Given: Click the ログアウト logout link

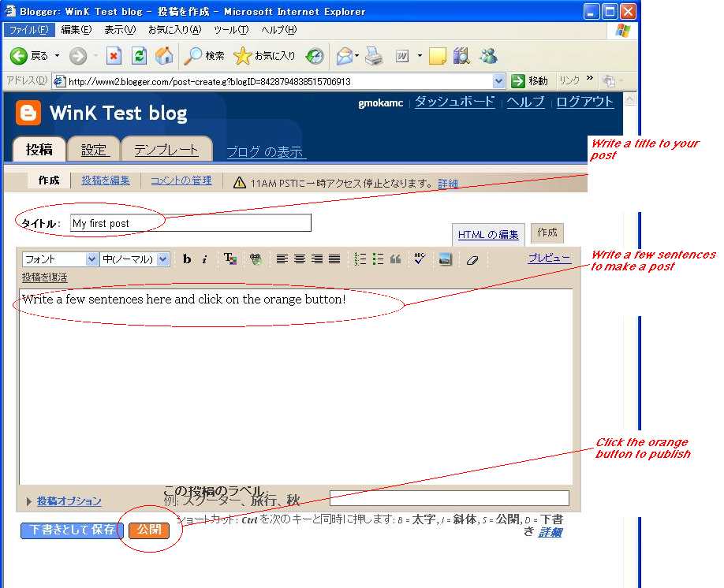Looking at the screenshot, I should tap(585, 102).
